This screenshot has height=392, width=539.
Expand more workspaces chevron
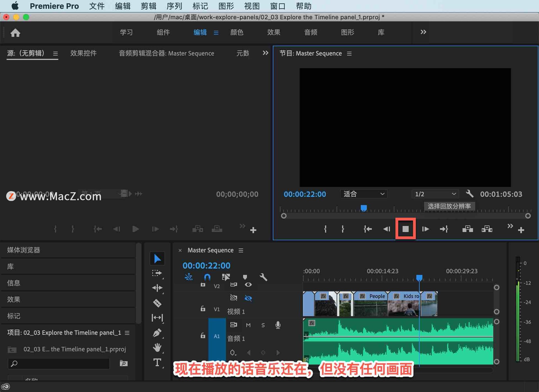click(423, 32)
